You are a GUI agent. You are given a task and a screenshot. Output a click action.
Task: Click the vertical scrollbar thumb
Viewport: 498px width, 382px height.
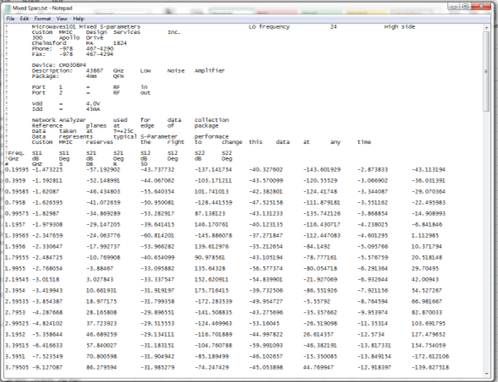coord(486,72)
